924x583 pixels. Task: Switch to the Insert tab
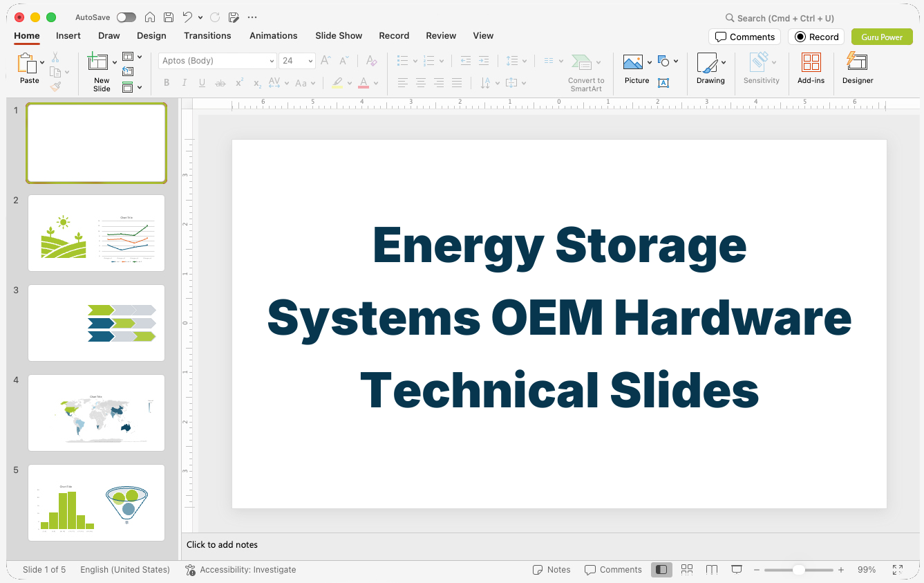coord(68,35)
